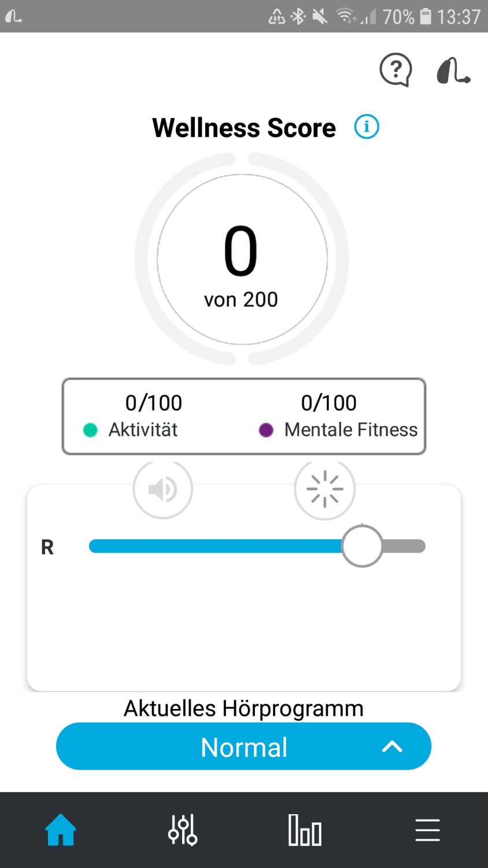Tap the Bluetooth status bar icon
Viewport: 488px width, 868px height.
[x=298, y=16]
